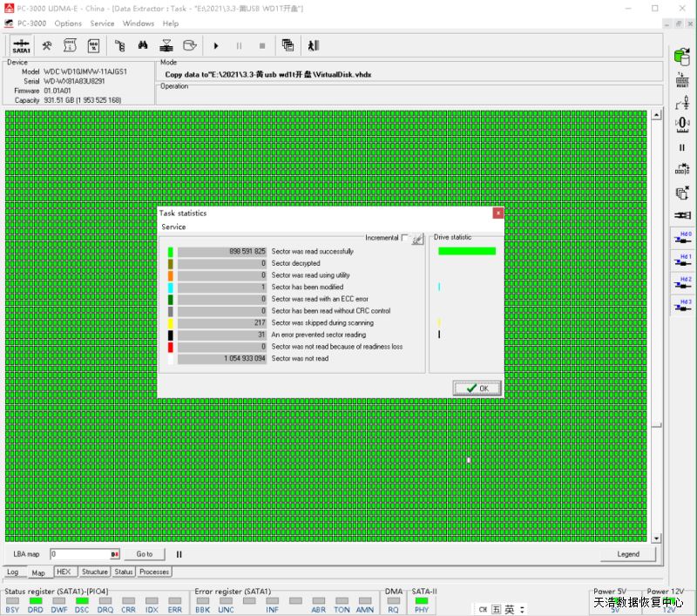Switch to the HEX tab

click(x=64, y=572)
